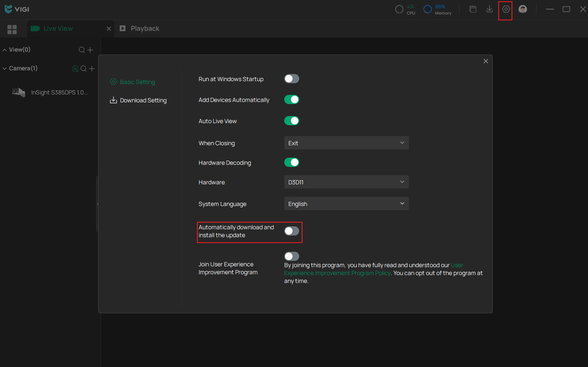The width and height of the screenshot is (588, 367).
Task: Click the multi-window icon in title bar
Action: 473,9
